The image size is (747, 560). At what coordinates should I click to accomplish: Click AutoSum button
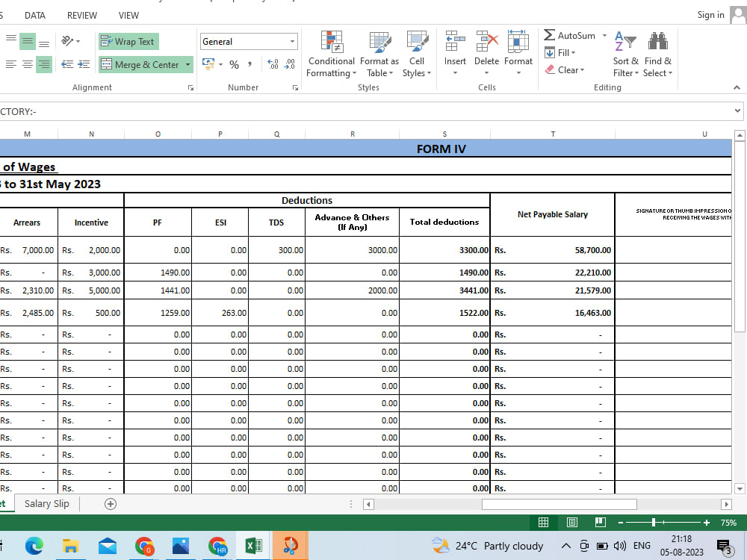coord(570,36)
